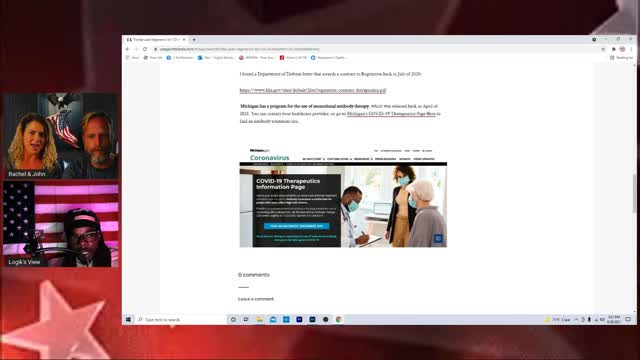Click the COVID-19 Therapeutics Information Page image
This screenshot has width=640, height=360.
pos(343,197)
